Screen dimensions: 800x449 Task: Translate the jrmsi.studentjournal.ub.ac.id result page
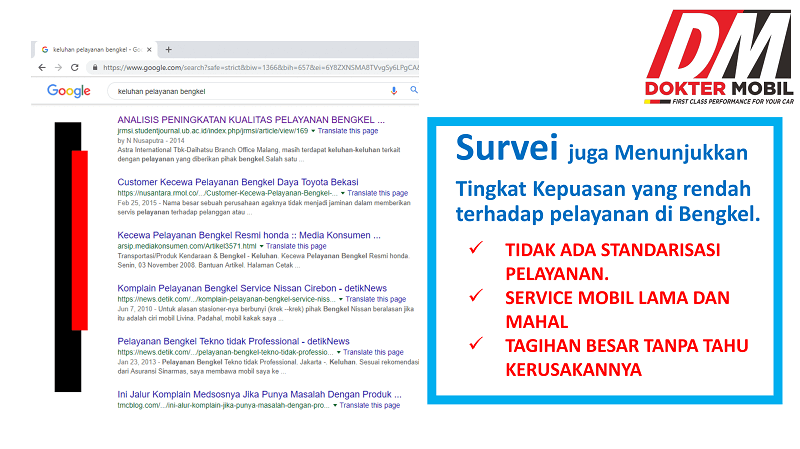[348, 131]
